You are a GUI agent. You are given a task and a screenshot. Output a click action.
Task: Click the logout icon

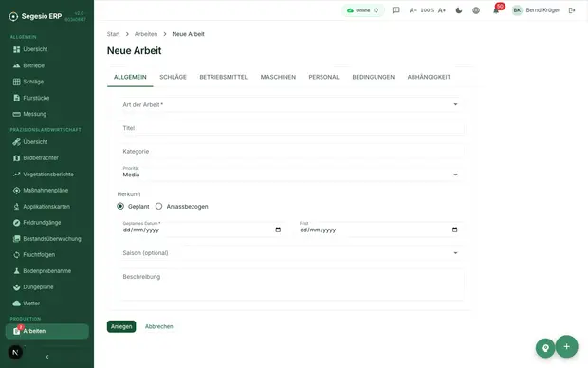[x=572, y=10]
